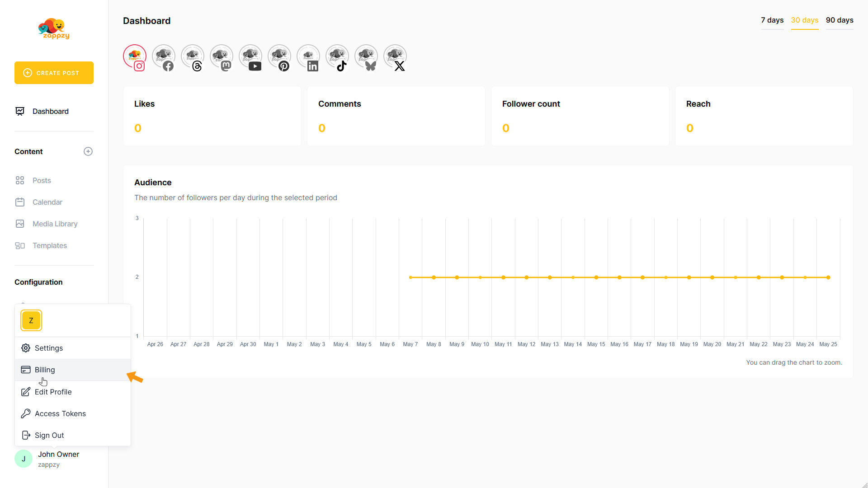Select the Bluesky account avatar
Screen dimensions: 868x488
(366, 57)
